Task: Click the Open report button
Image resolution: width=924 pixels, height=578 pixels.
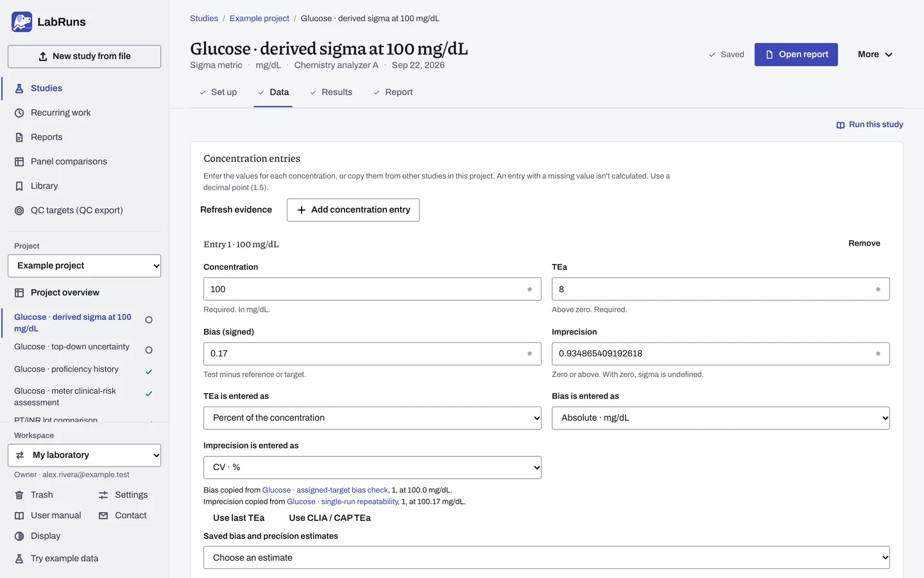Action: click(796, 55)
